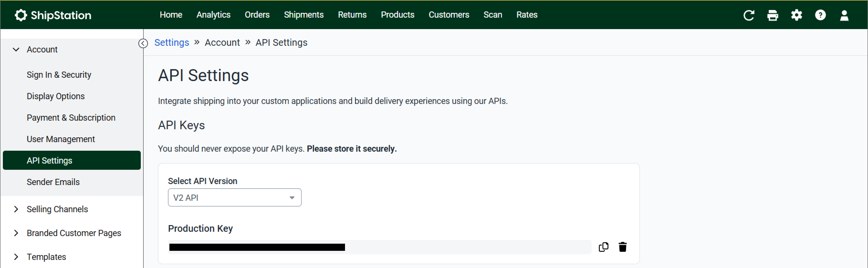
Task: Delete the Production Key with trash icon
Action: coord(622,247)
